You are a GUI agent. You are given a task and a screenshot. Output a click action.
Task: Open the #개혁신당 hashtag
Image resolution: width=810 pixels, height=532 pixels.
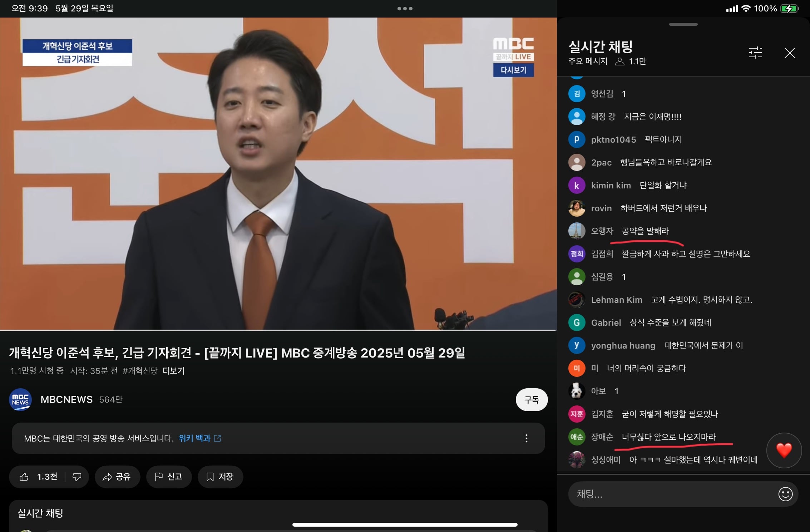tap(140, 371)
